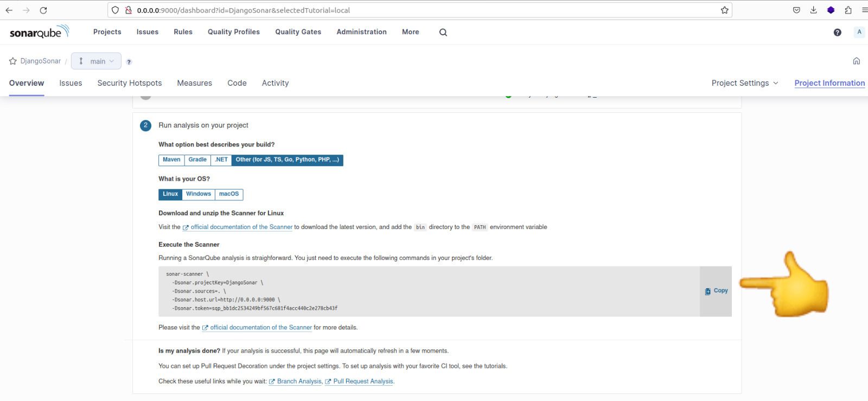Image resolution: width=868 pixels, height=401 pixels.
Task: Open Quality Profiles page
Action: (234, 32)
